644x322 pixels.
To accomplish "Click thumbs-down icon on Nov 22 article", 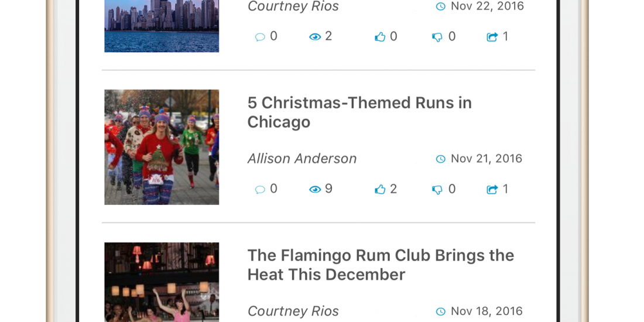I will pos(437,37).
